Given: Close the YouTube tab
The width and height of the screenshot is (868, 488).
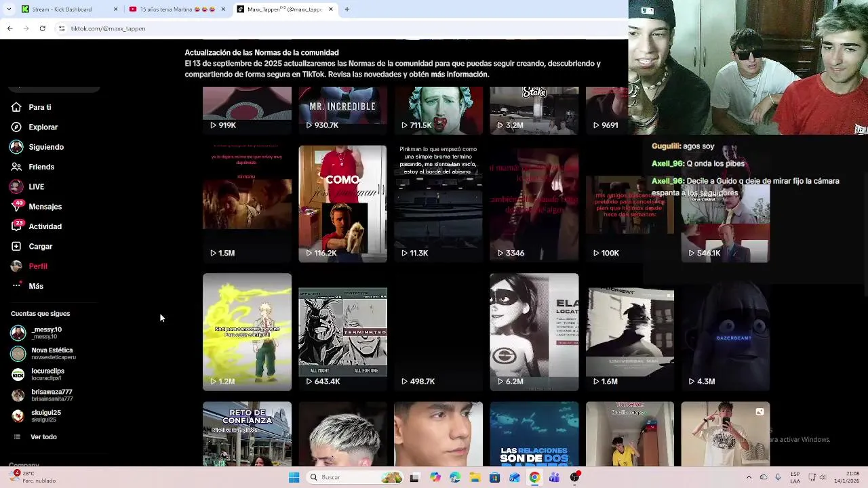Looking at the screenshot, I should [223, 9].
